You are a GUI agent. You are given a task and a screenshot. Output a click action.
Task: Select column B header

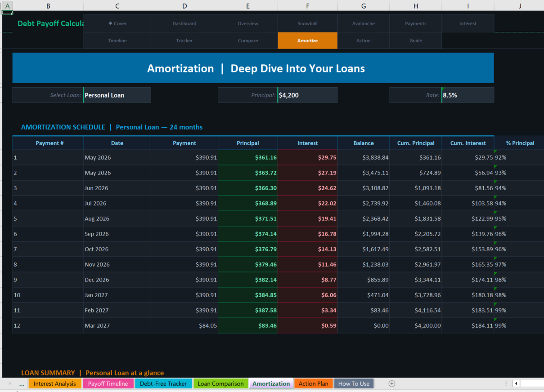48,6
